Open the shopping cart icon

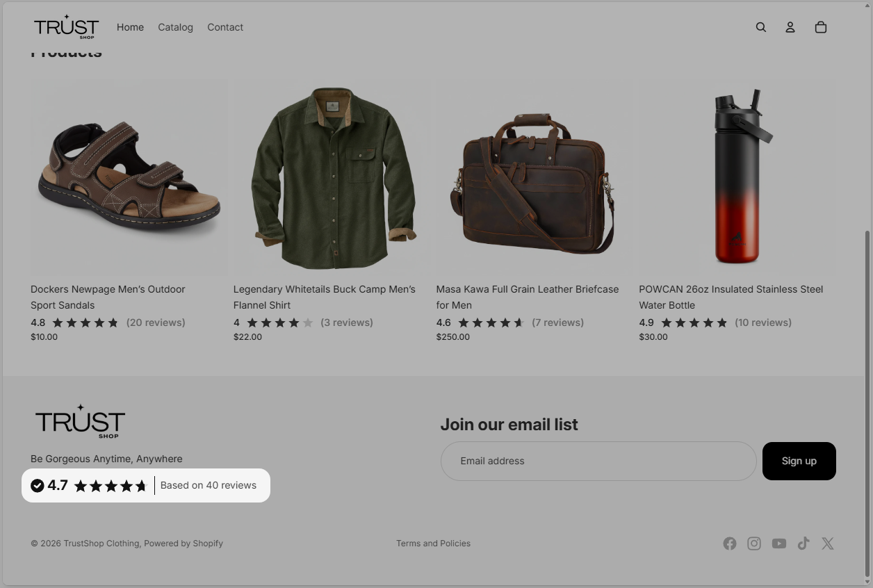(821, 27)
